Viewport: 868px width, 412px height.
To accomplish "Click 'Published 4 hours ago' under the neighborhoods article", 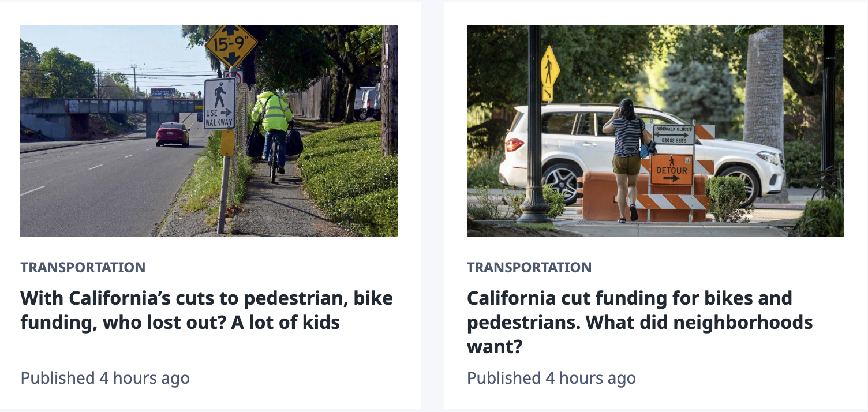I will [x=551, y=379].
